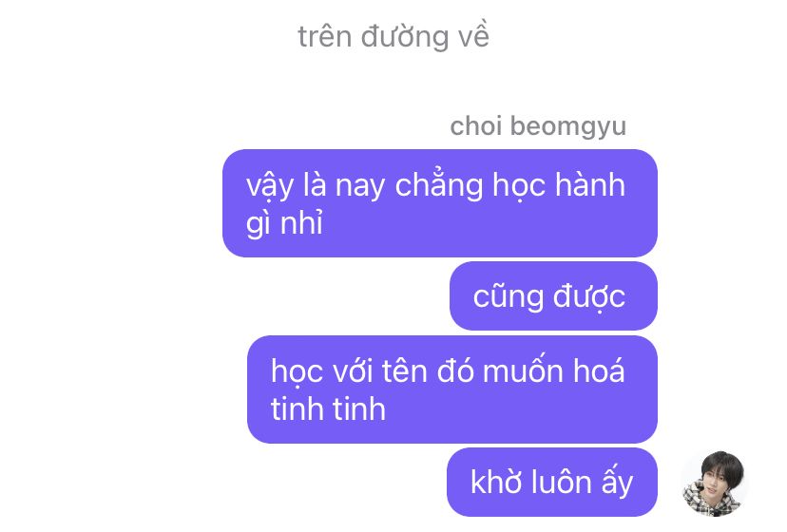Click 'gì nhỉ' text in the first bubble
The height and width of the screenshot is (532, 787).
[x=284, y=223]
